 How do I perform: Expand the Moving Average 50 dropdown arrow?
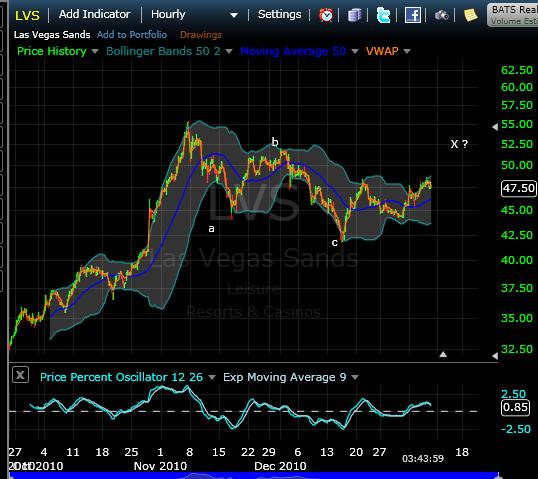tap(355, 51)
